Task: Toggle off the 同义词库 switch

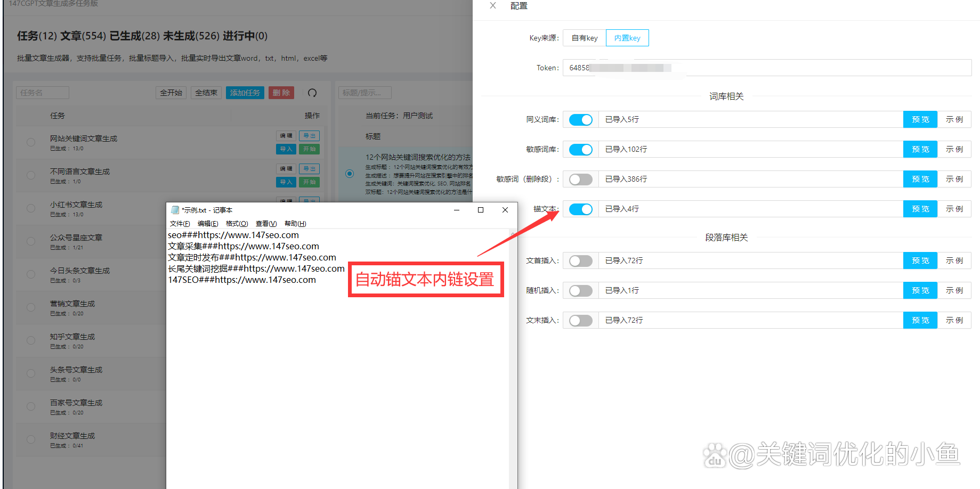Action: [x=580, y=119]
